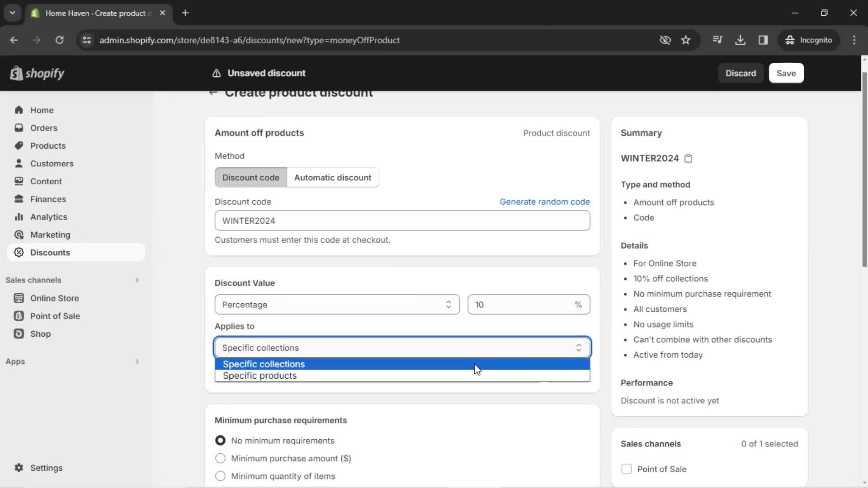
Task: Open Orders section from sidebar
Action: click(x=43, y=127)
